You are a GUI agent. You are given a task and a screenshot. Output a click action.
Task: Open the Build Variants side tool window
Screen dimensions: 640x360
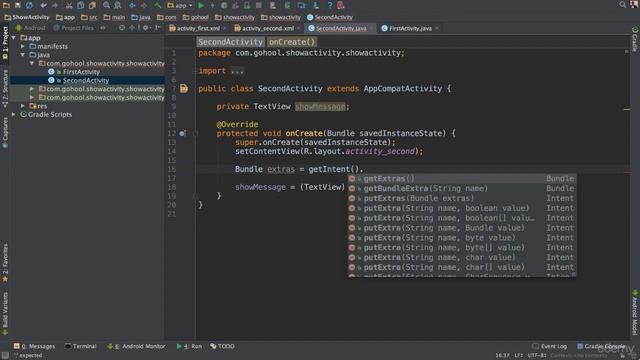coord(5,313)
